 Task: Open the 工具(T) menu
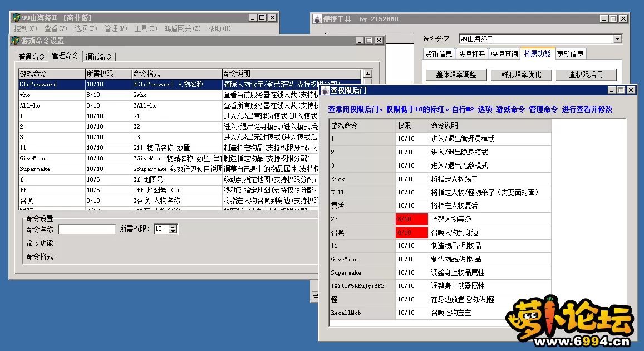tap(146, 28)
